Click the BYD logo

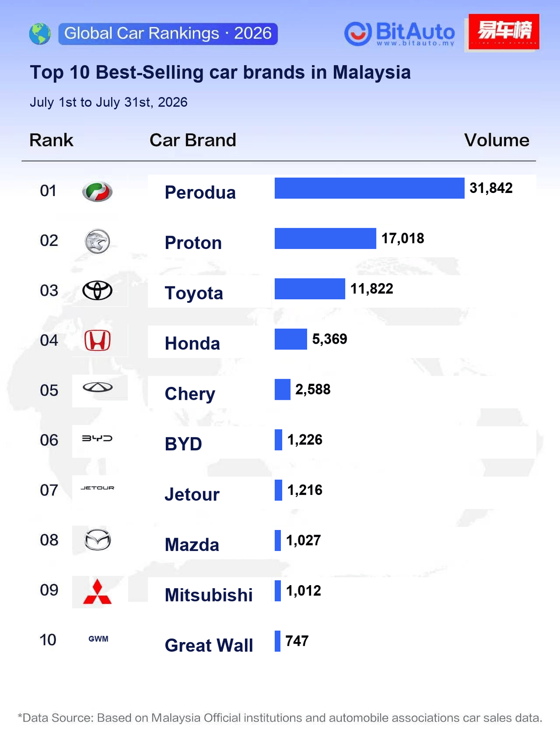click(x=97, y=438)
